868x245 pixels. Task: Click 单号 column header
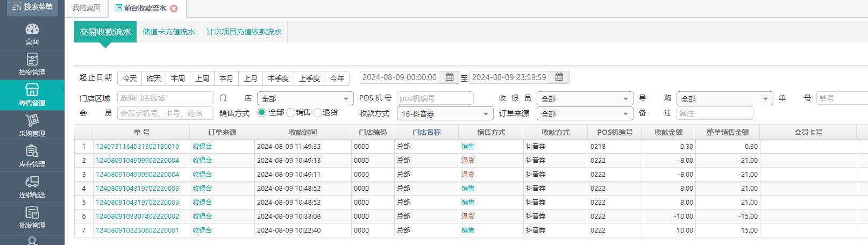click(141, 132)
